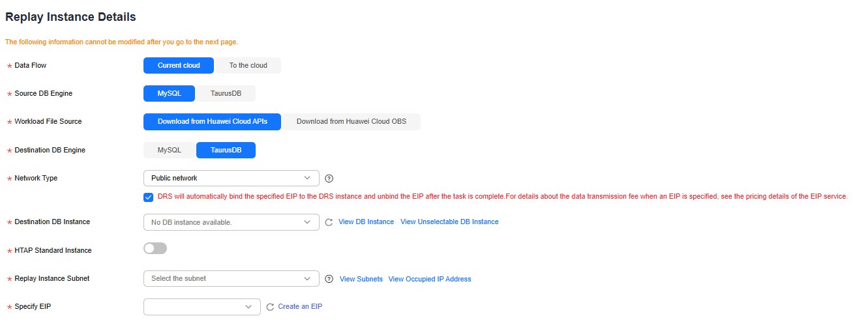Refresh the Destination DB Instance list

[329, 222]
